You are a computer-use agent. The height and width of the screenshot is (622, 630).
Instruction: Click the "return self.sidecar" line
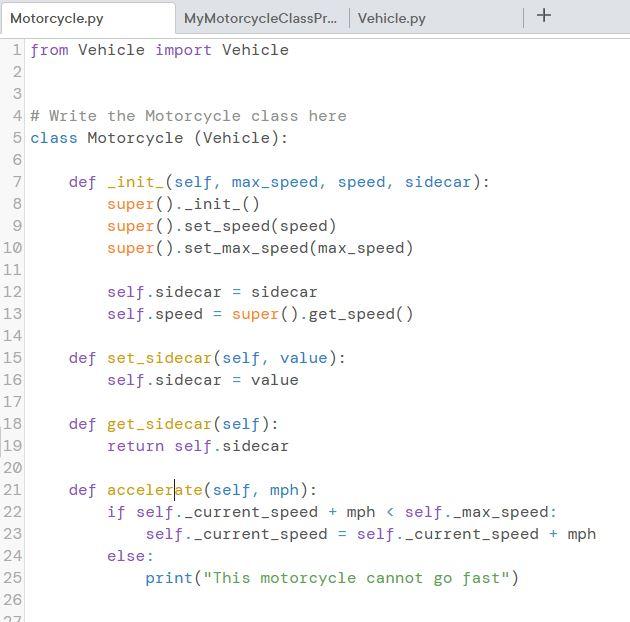click(198, 446)
